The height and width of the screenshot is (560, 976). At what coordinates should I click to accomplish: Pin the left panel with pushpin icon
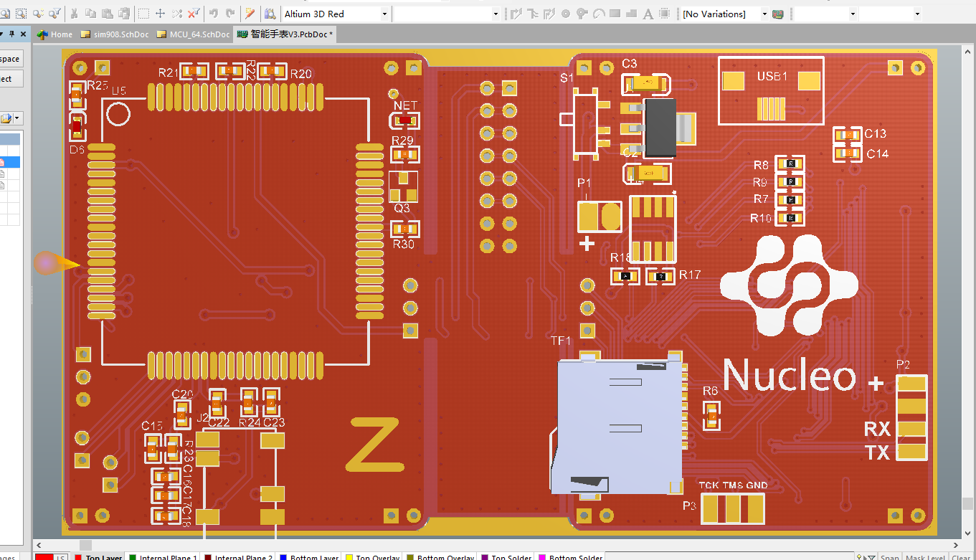tap(11, 34)
